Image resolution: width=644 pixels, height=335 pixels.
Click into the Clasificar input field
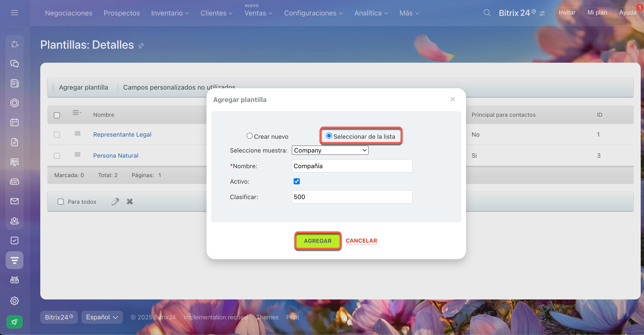pyautogui.click(x=352, y=197)
